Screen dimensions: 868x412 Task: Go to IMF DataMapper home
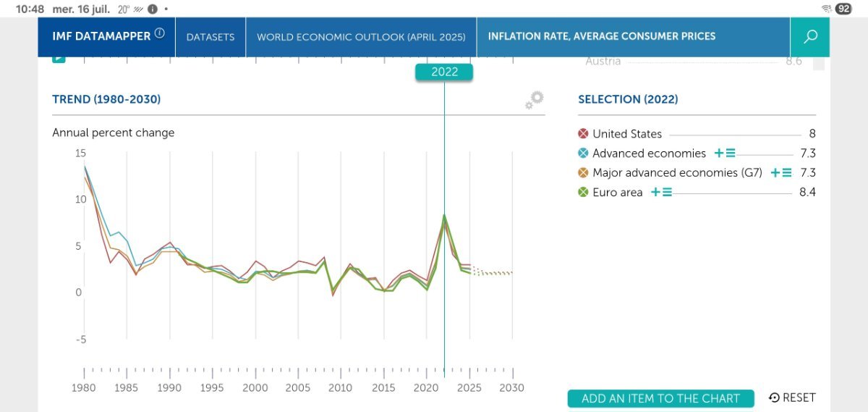pyautogui.click(x=101, y=35)
